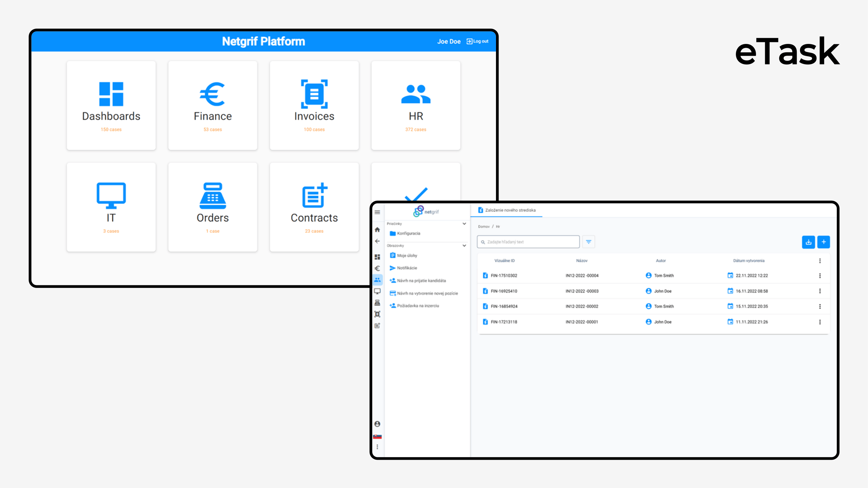Click the Domov breadcrumb
This screenshot has width=868, height=488.
click(x=484, y=227)
